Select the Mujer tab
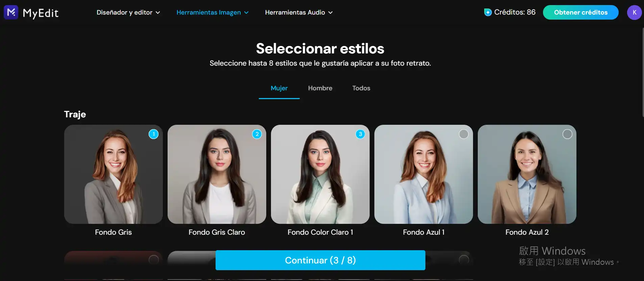Screen dimensions: 644x281 (279, 88)
